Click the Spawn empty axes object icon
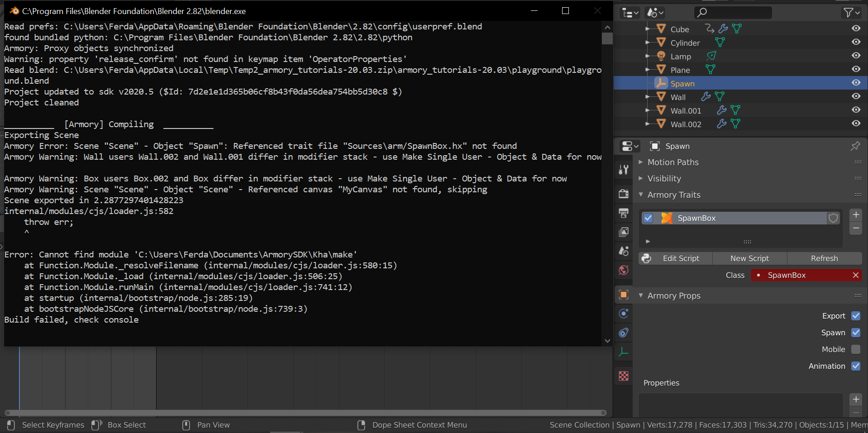 click(661, 83)
